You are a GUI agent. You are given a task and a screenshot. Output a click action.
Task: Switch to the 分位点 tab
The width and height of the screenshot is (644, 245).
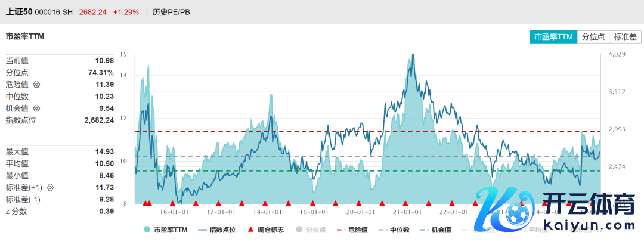click(593, 37)
